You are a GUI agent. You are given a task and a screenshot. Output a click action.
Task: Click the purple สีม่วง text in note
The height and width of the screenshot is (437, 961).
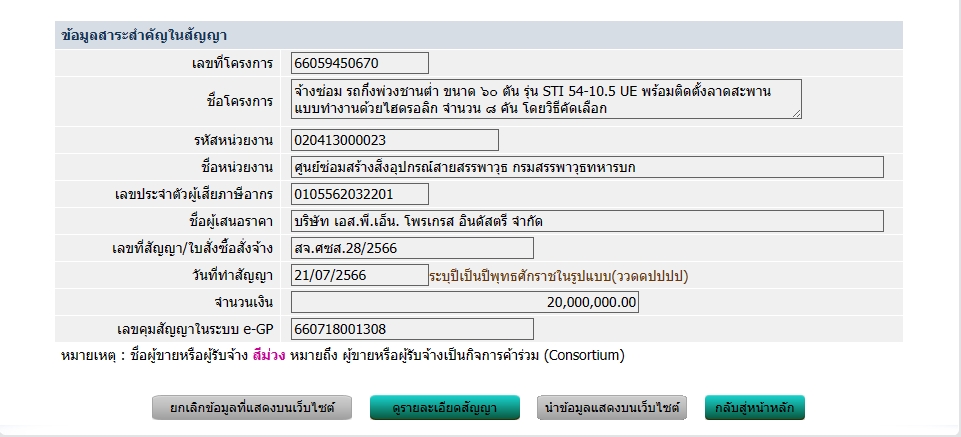click(x=269, y=355)
